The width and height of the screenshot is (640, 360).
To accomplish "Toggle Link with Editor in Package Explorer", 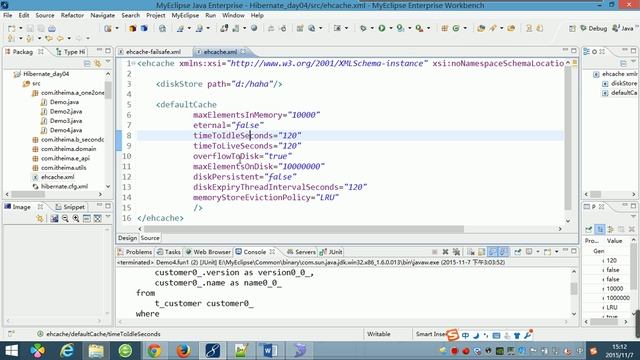I will (97, 63).
